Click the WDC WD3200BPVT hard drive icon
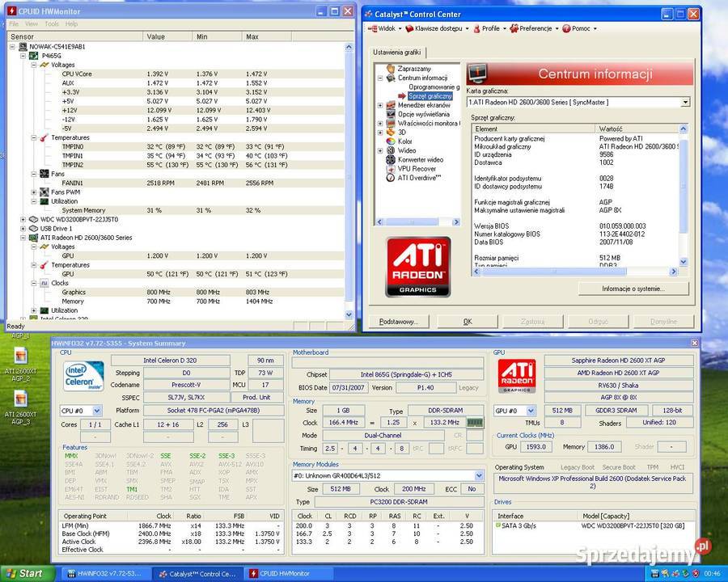The image size is (728, 582). [x=33, y=219]
